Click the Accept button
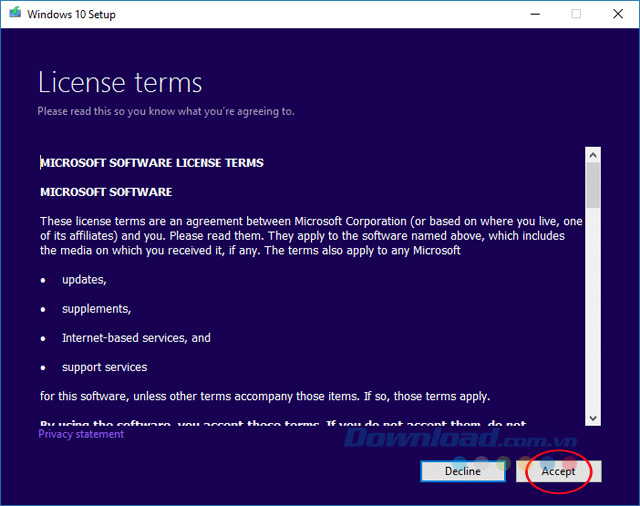Image resolution: width=640 pixels, height=506 pixels. 558,471
